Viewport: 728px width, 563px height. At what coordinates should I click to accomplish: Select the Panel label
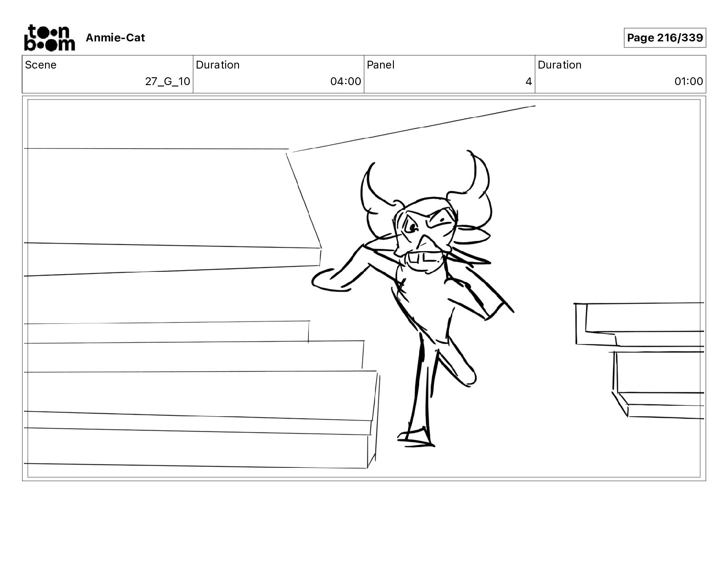click(381, 65)
